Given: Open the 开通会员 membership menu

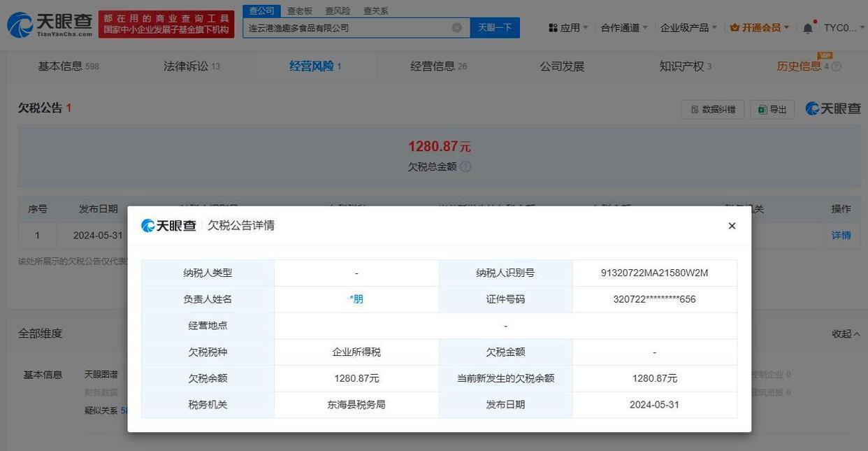Looking at the screenshot, I should point(759,28).
